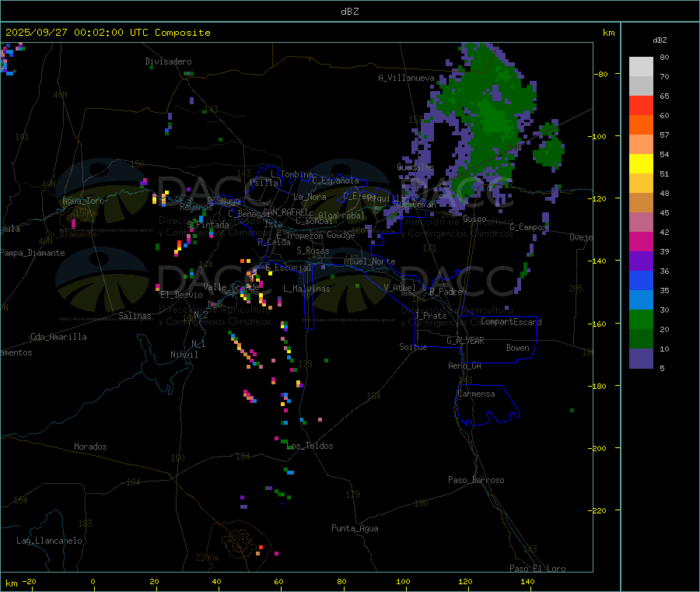
Task: Click the El_Desvio label
Action: point(181,295)
